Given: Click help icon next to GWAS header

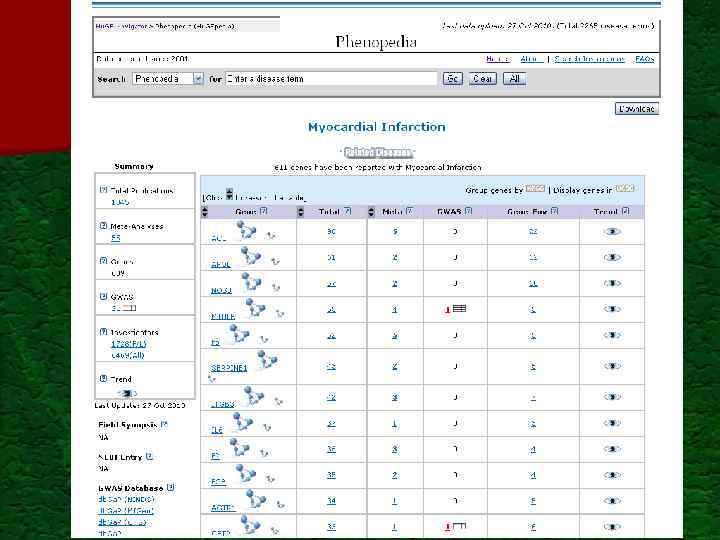Looking at the screenshot, I should [x=468, y=211].
